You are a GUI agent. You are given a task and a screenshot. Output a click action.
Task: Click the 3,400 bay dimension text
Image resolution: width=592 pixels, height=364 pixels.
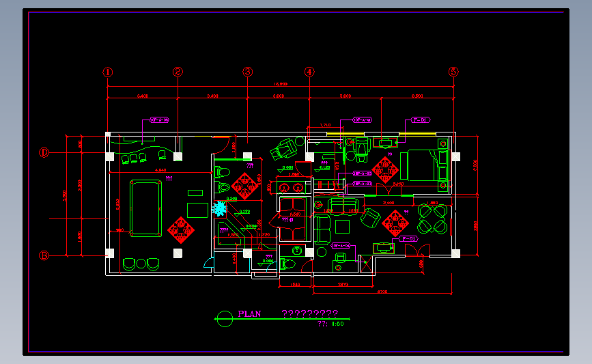point(142,96)
